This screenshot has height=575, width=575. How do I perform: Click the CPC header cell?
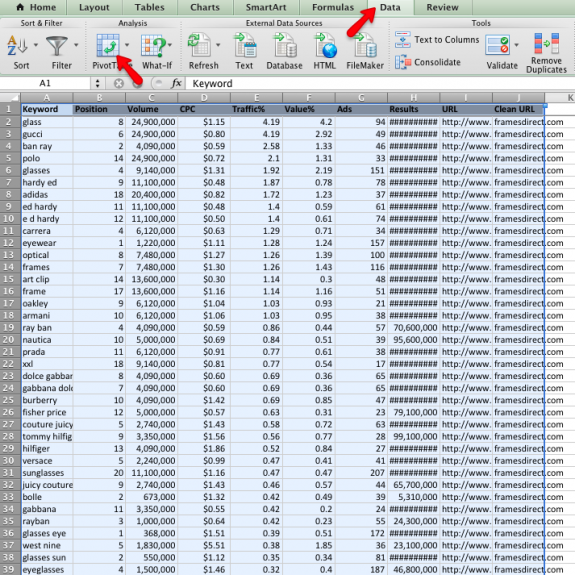click(204, 109)
